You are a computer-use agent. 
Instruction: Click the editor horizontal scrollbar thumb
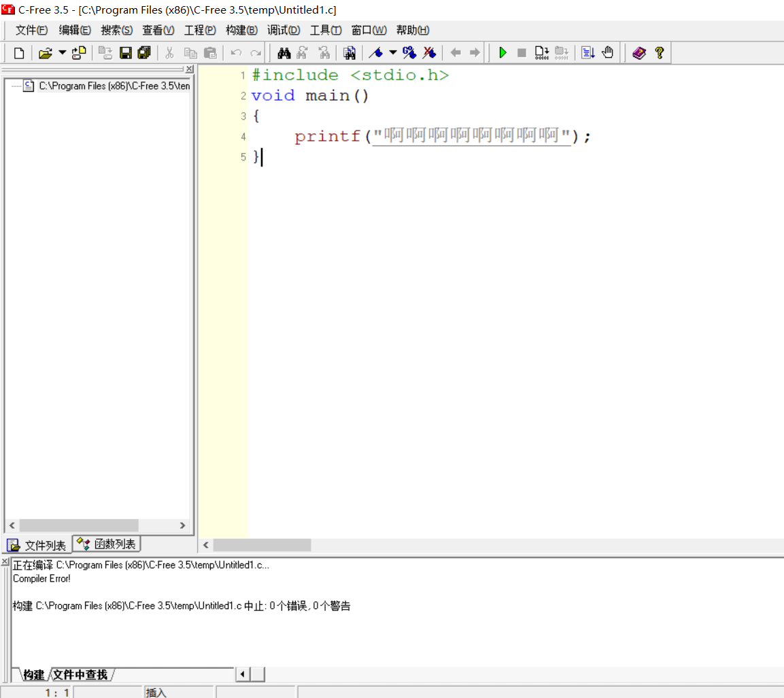coord(262,545)
